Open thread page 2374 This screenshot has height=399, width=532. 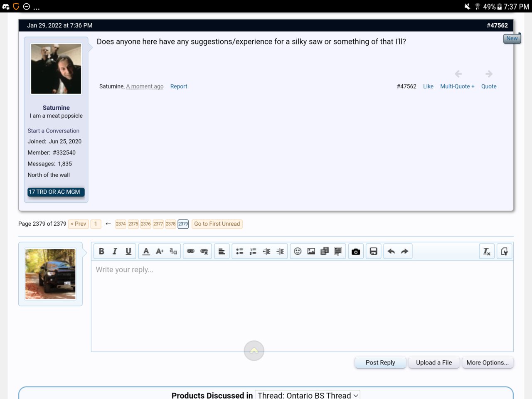coord(121,224)
